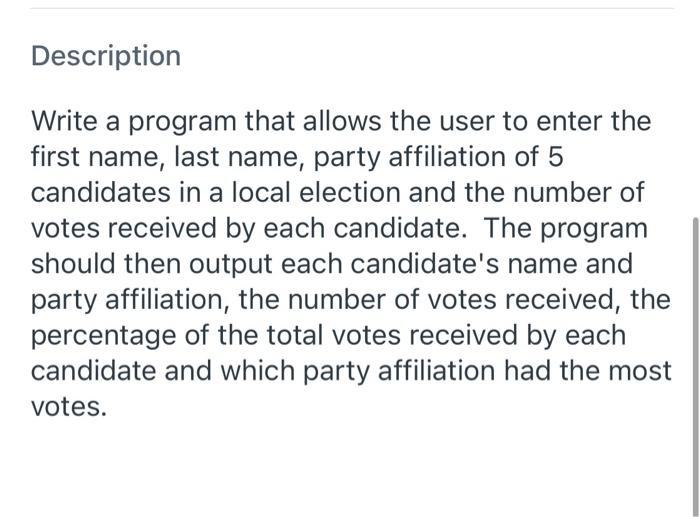Screen dimensions: 700x517
Task: Click the word "percentage" in the text
Action: point(104,337)
